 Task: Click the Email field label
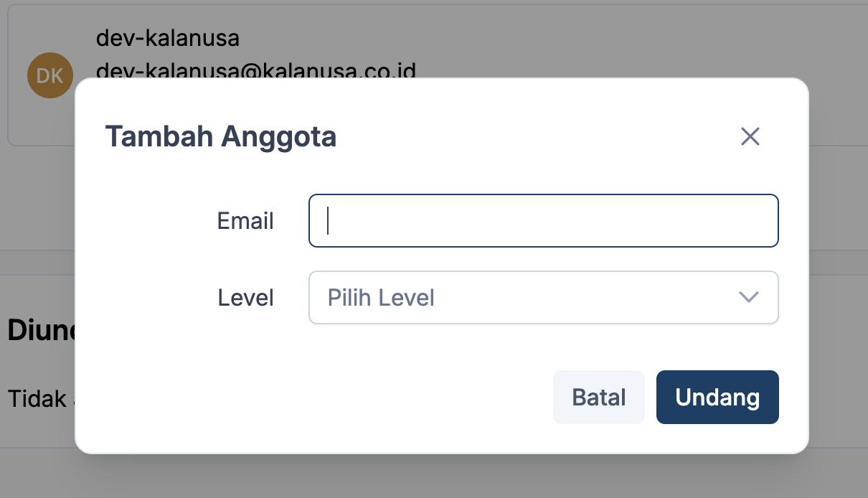point(245,221)
